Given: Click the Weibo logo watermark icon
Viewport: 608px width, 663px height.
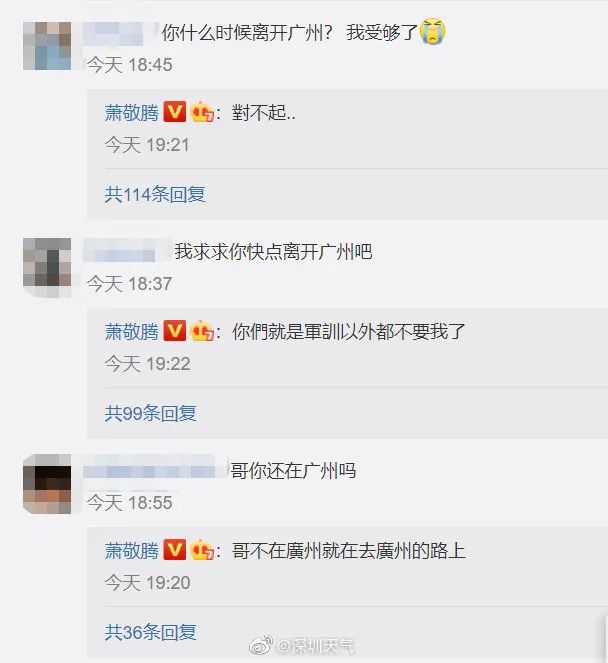Looking at the screenshot, I should [261, 645].
